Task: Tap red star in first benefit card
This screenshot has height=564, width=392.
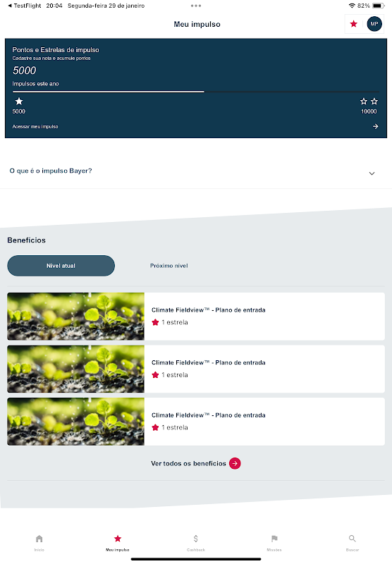Action: click(155, 322)
